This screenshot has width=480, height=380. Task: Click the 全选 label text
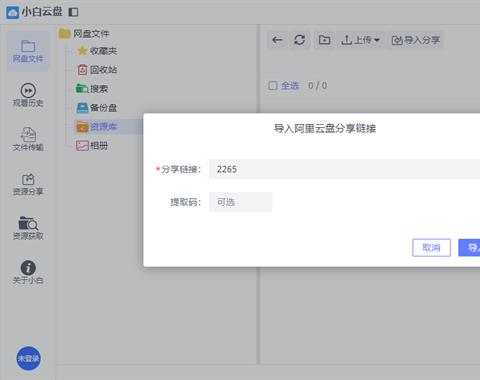[x=290, y=86]
